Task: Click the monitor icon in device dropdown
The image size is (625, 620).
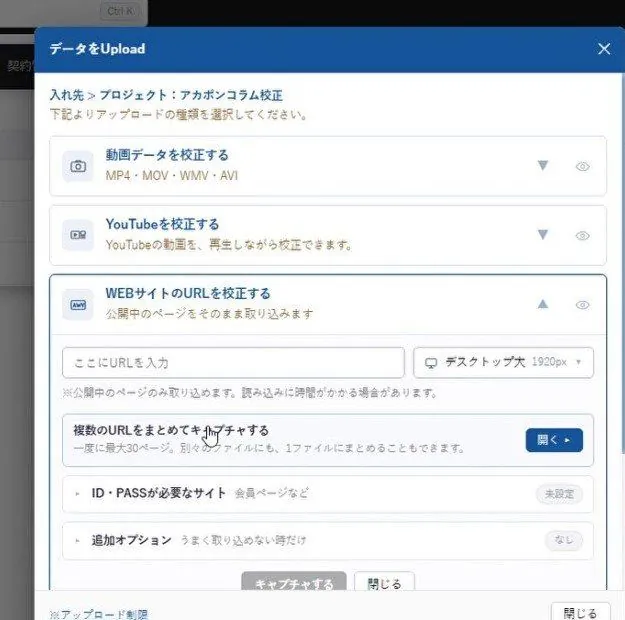Action: tap(431, 363)
